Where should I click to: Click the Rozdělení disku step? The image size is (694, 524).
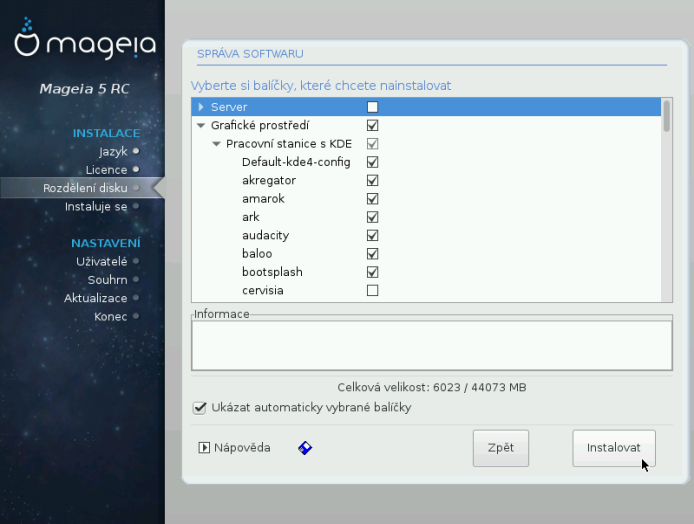tap(85, 188)
